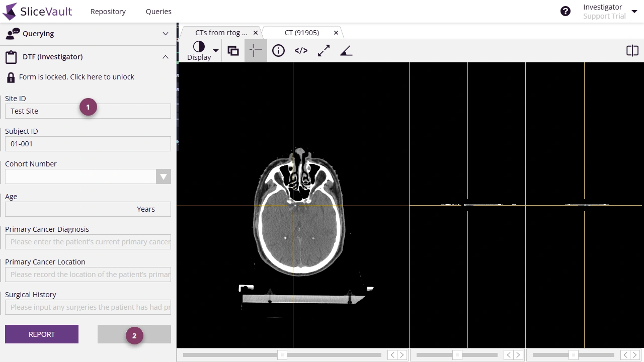Click the Subject ID input field
The height and width of the screenshot is (362, 644).
pos(88,144)
